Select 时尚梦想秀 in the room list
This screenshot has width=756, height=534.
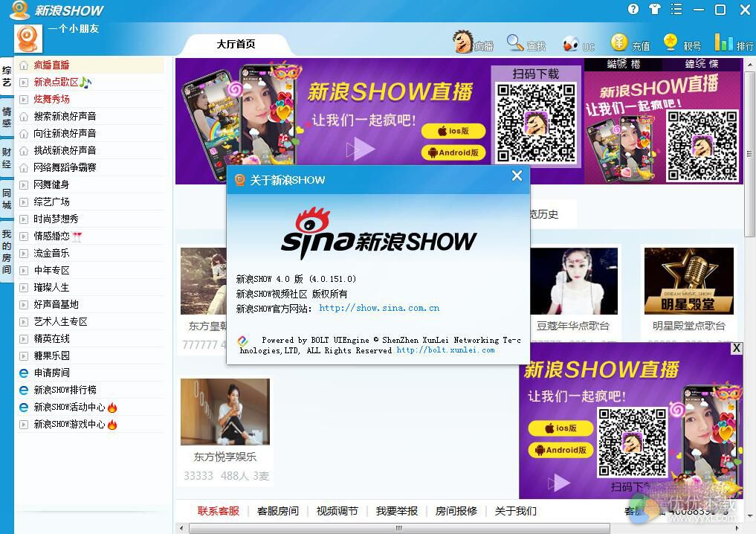point(91,219)
